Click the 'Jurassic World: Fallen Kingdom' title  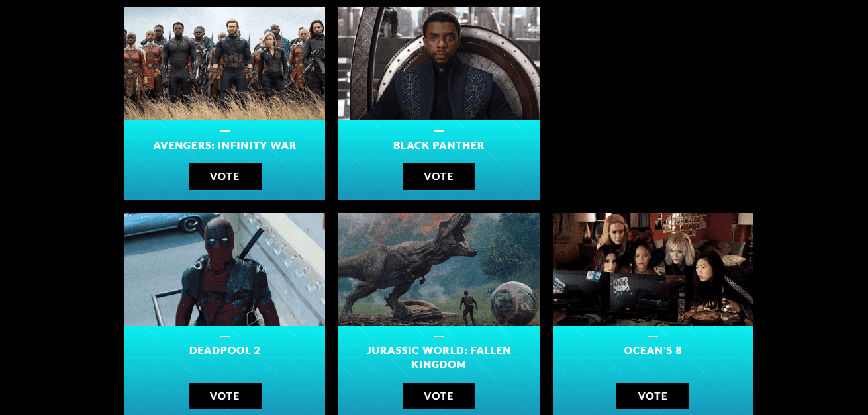point(438,357)
